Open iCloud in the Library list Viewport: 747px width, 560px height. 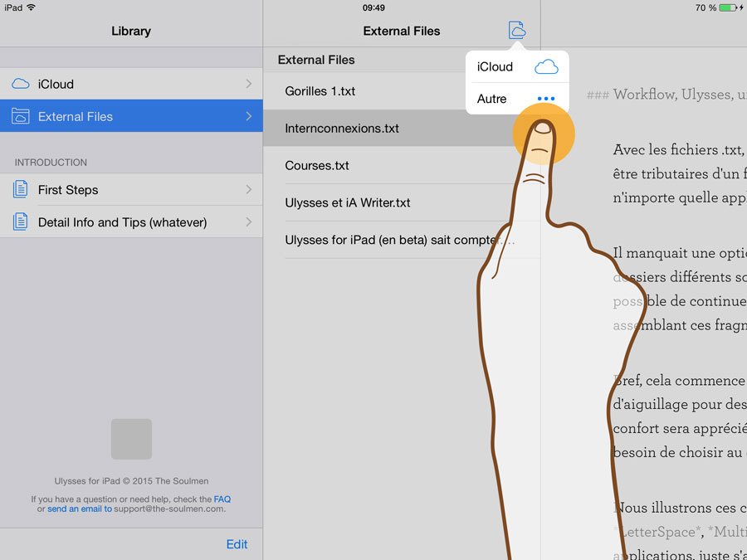coord(131,84)
